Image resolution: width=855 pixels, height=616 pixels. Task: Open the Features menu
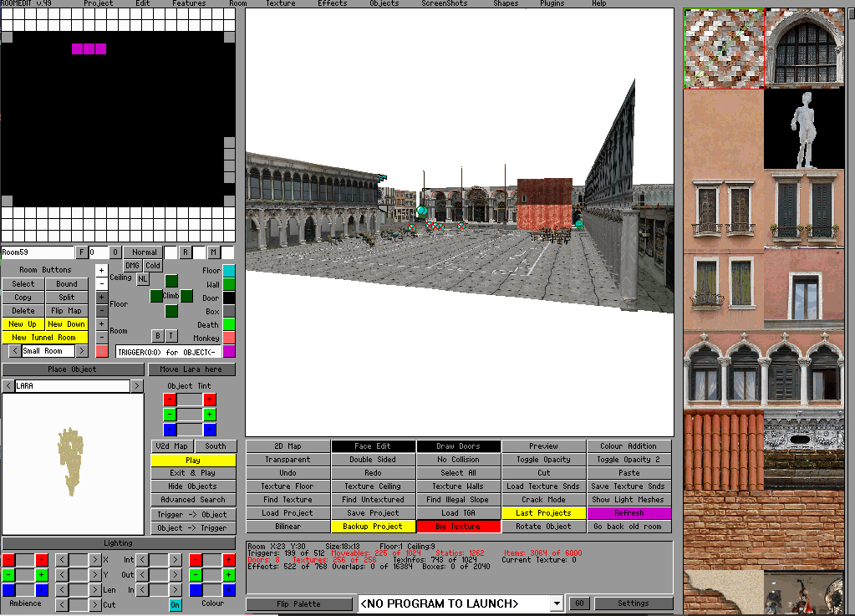pyautogui.click(x=189, y=3)
